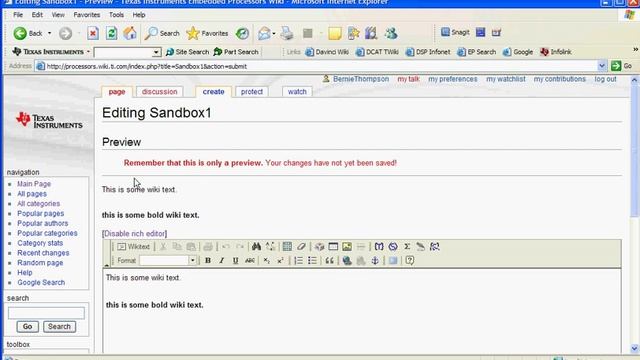Click the browser History icon

[242, 33]
